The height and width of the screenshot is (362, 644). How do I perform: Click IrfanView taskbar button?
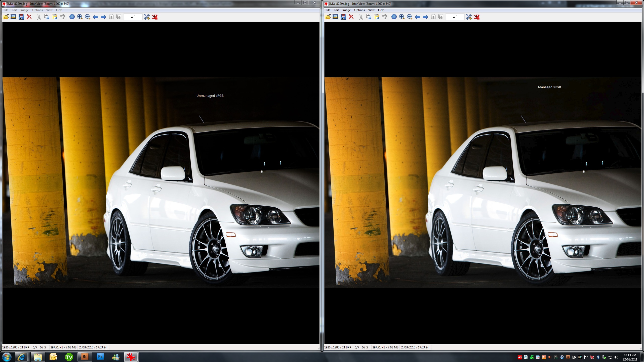[131, 357]
